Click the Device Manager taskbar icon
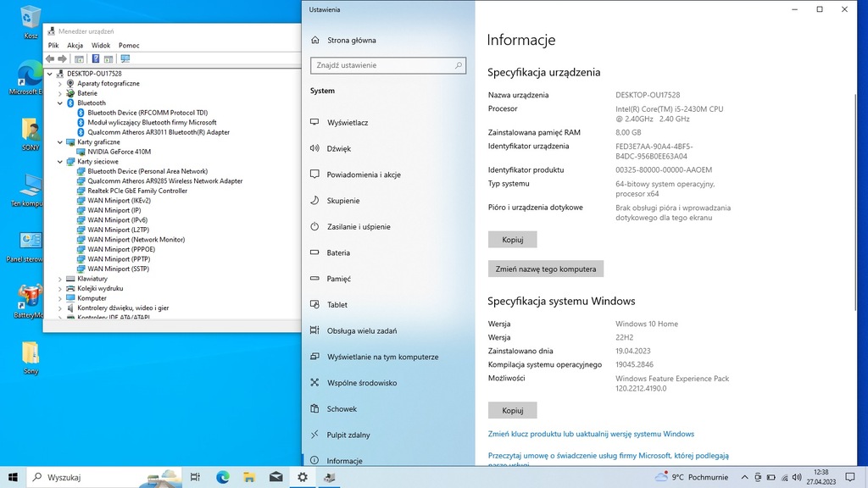The height and width of the screenshot is (488, 868). [330, 477]
